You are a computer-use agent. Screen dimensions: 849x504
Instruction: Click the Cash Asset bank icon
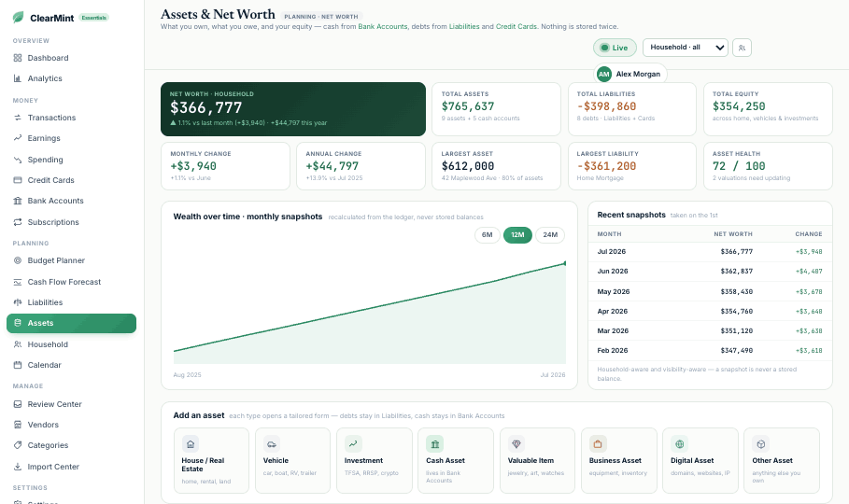pyautogui.click(x=435, y=444)
